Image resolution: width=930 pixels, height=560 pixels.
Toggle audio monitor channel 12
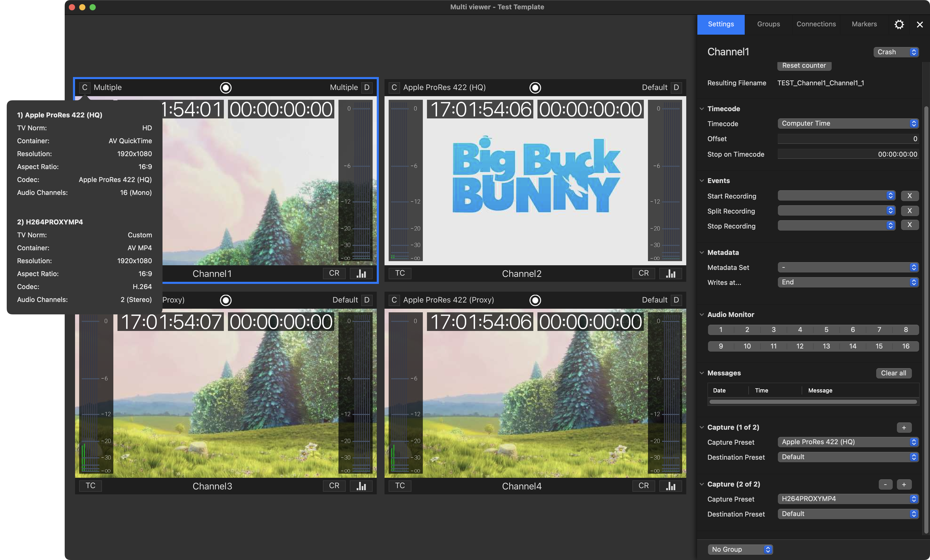(800, 346)
